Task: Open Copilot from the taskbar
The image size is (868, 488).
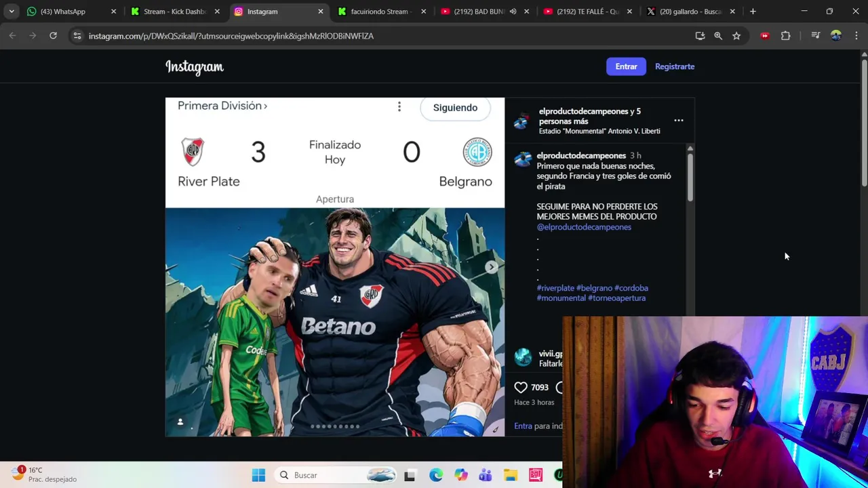Action: [460, 475]
